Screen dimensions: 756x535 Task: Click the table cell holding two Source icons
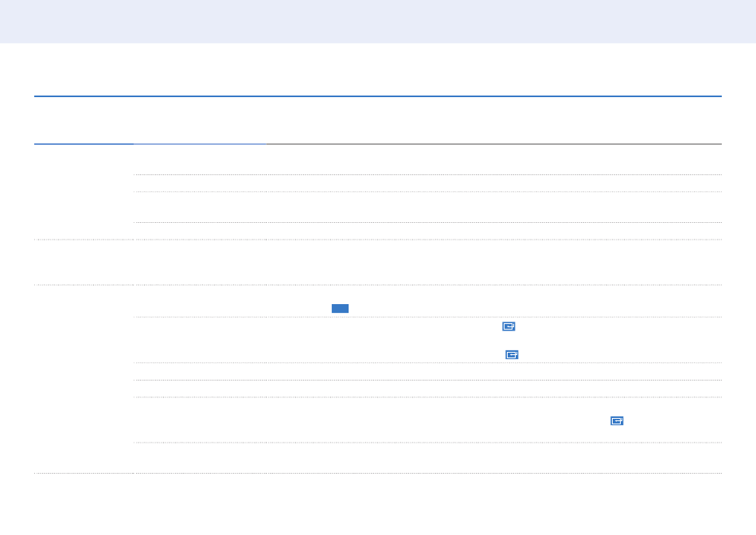[x=493, y=340]
